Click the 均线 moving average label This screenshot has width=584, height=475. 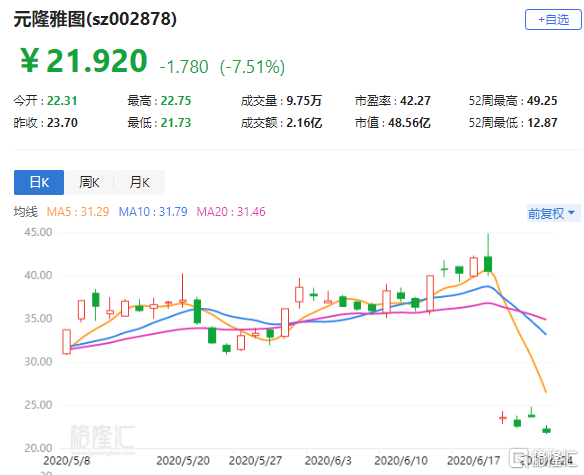point(26,212)
